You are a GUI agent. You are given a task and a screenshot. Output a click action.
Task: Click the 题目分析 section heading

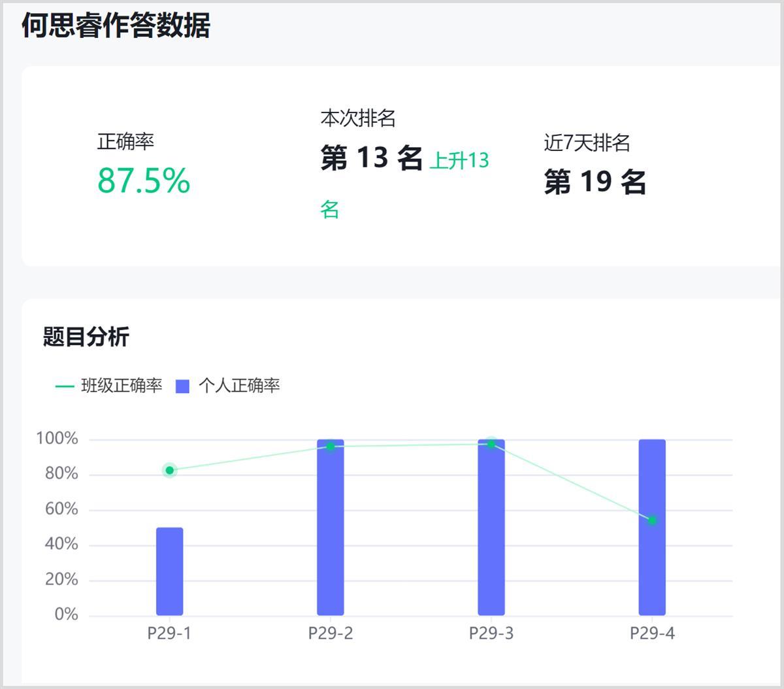(86, 337)
